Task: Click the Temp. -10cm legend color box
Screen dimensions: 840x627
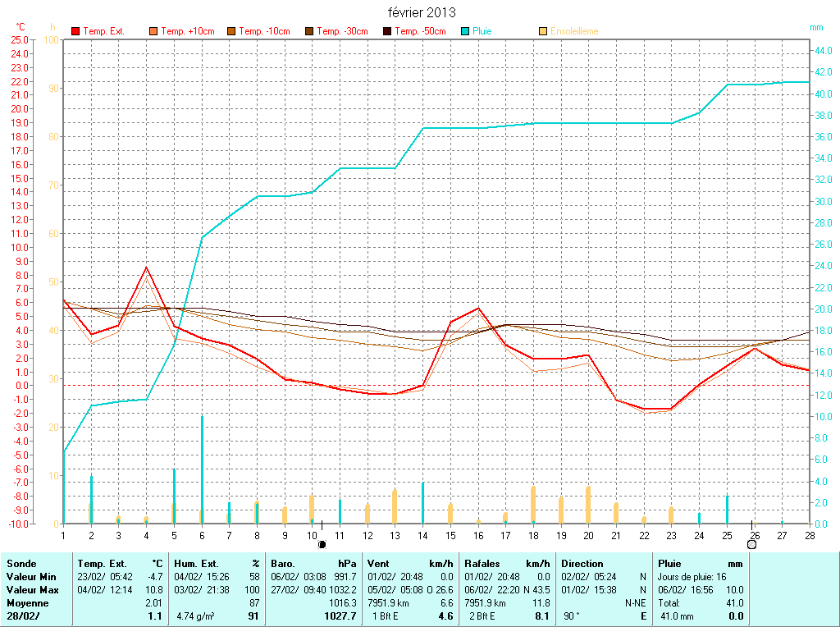Action: coord(232,31)
